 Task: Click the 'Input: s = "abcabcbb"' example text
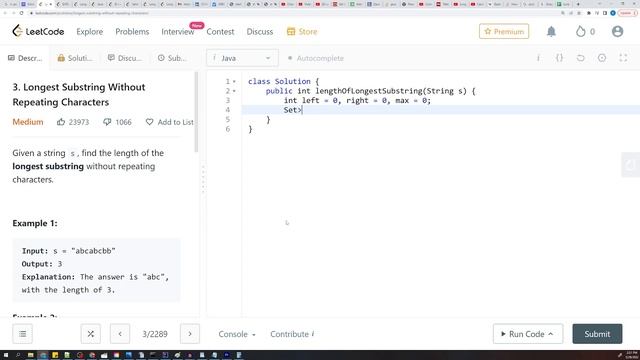[x=69, y=251]
